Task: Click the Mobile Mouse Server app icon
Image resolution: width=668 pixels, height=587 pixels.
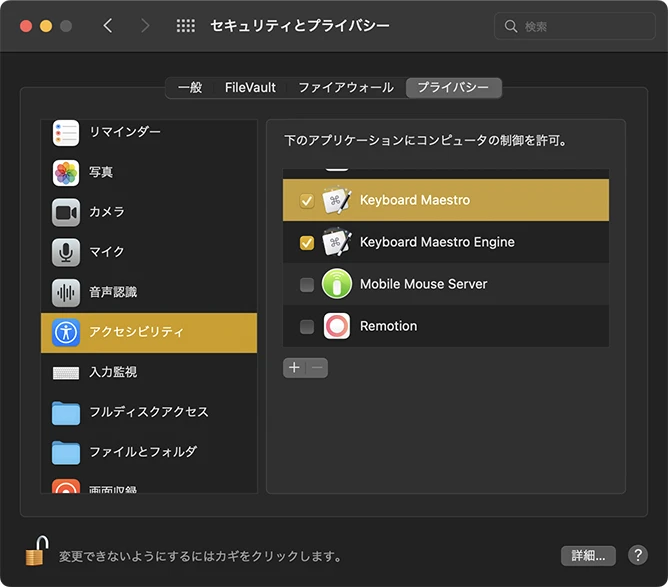Action: 337,284
